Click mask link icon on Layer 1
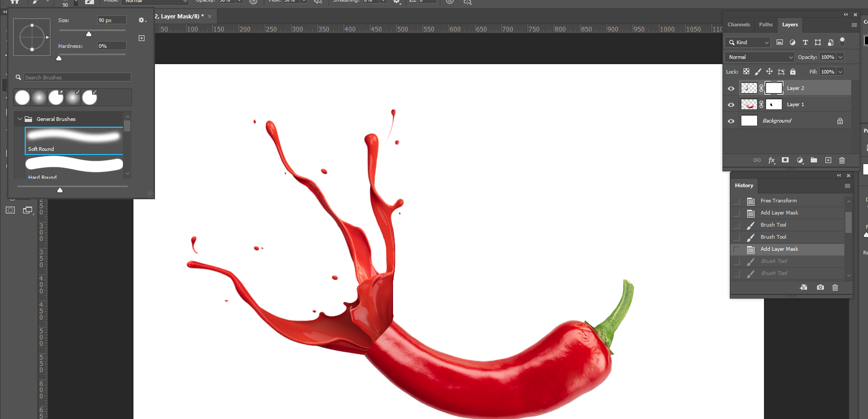The image size is (868, 419). coord(761,105)
